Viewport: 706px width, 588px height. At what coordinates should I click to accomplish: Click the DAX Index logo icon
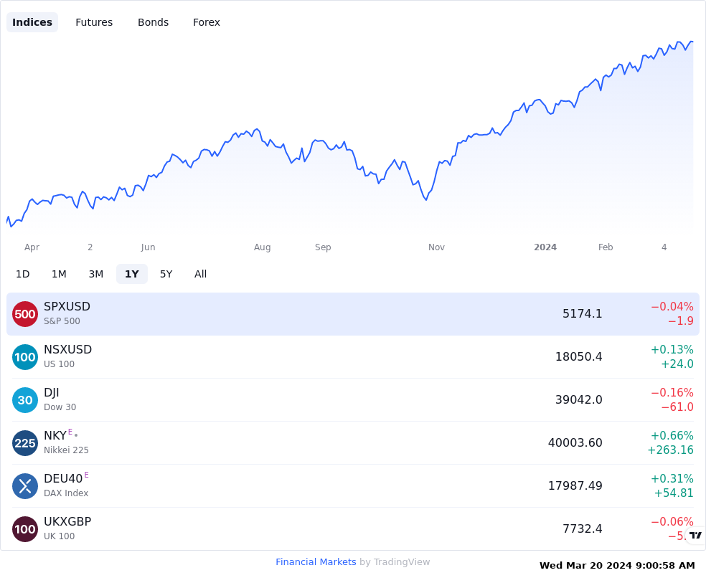tap(25, 486)
